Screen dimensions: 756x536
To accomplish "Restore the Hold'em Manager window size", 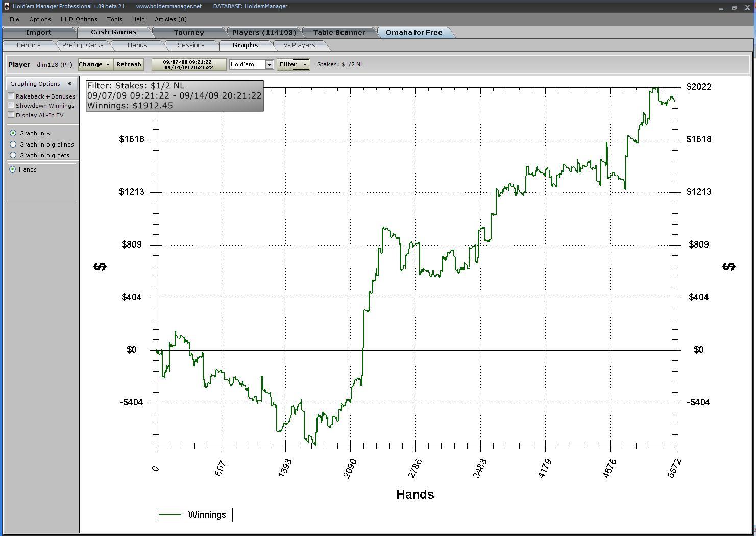I will 734,8.
